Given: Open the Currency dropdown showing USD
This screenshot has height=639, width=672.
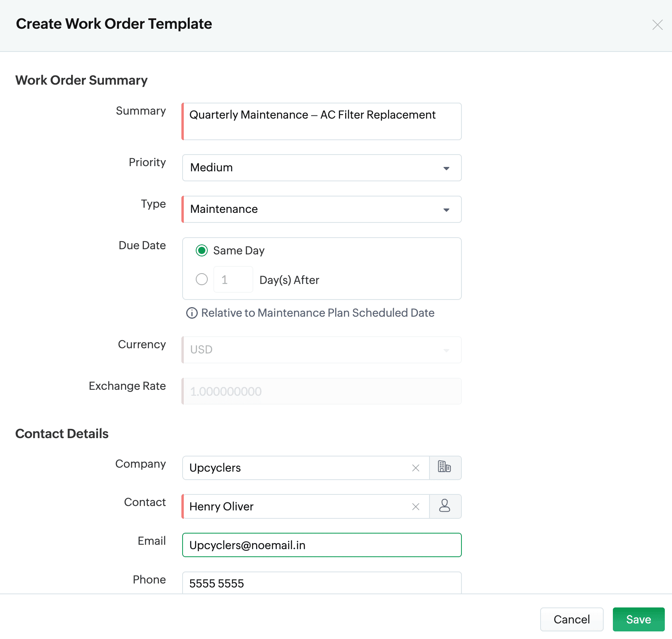Looking at the screenshot, I should [x=322, y=350].
